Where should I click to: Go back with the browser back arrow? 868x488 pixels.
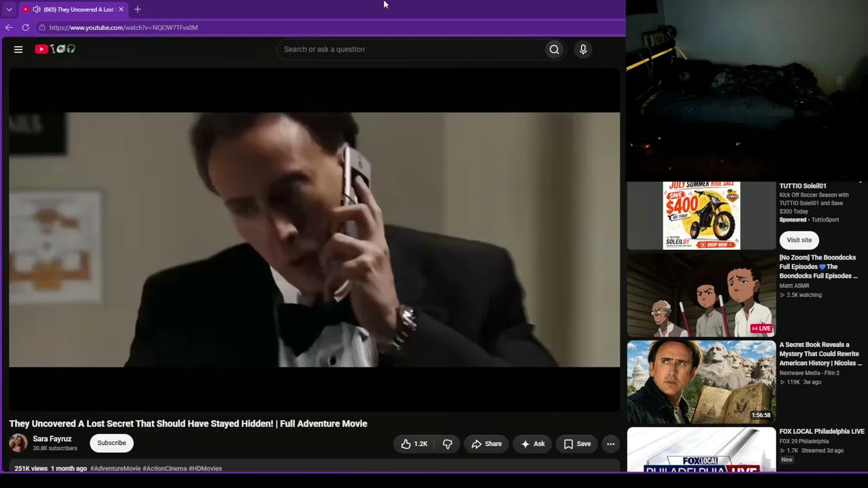pyautogui.click(x=9, y=27)
